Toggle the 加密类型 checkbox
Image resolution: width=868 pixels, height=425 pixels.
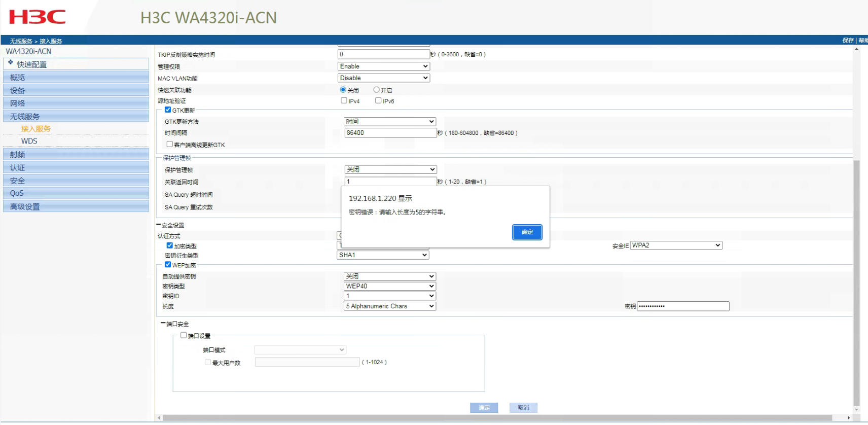(170, 245)
